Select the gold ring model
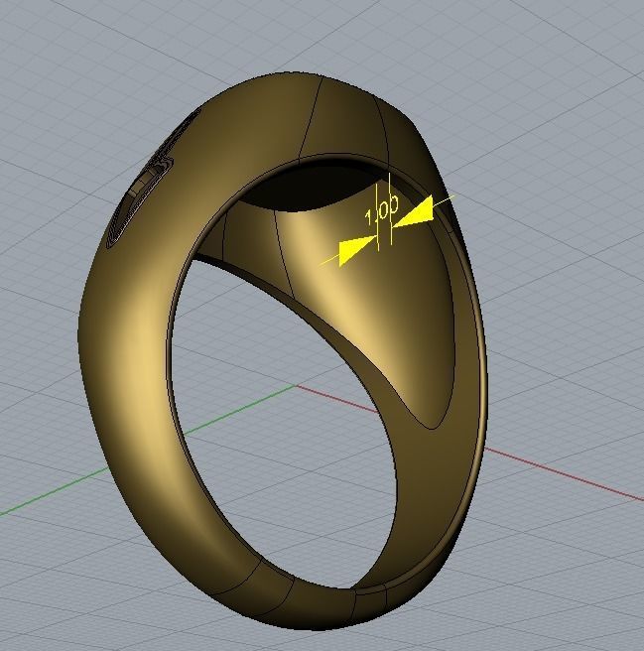The width and height of the screenshot is (644, 651). 283,351
